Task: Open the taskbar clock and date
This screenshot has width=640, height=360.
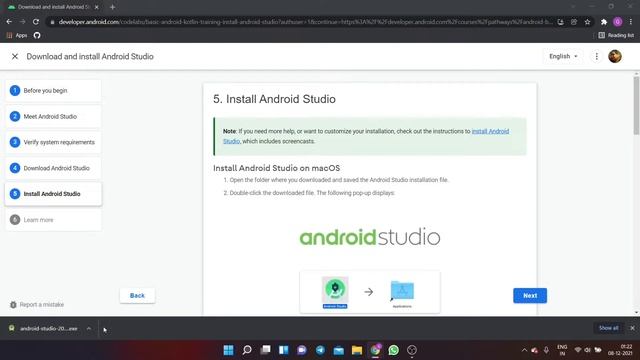Action: [x=620, y=350]
